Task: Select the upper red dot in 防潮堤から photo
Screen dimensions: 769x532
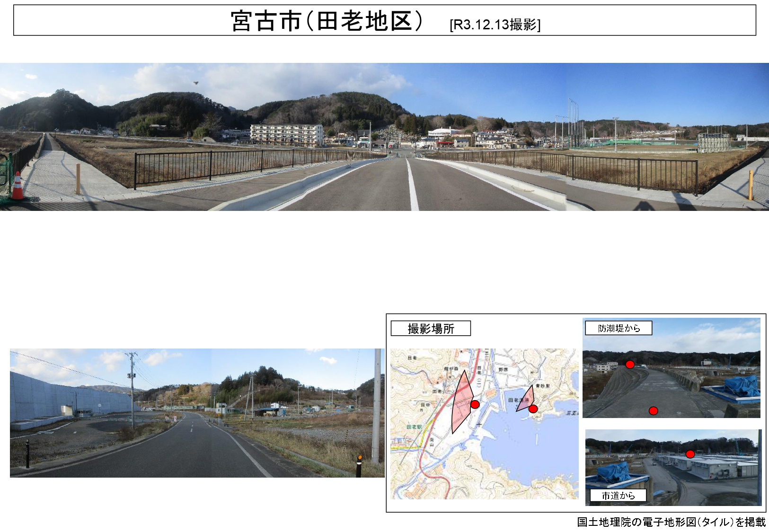Action: click(x=630, y=365)
